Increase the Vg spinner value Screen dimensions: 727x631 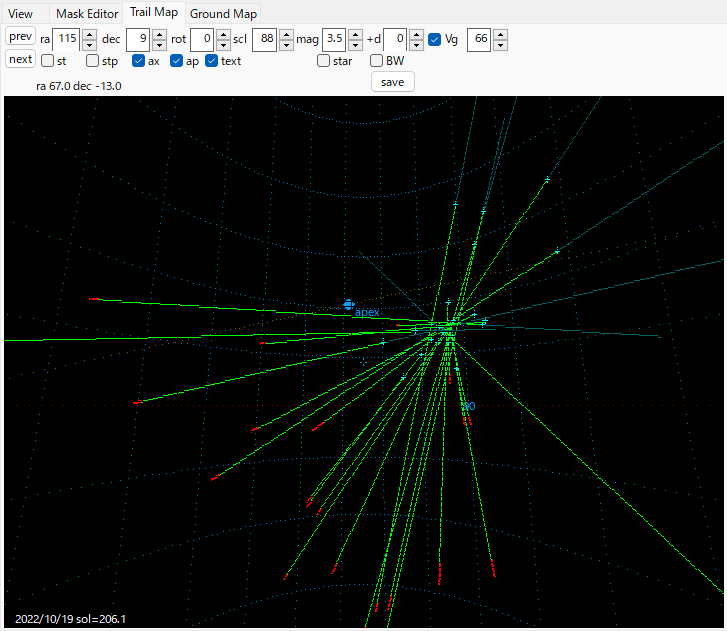(x=500, y=34)
